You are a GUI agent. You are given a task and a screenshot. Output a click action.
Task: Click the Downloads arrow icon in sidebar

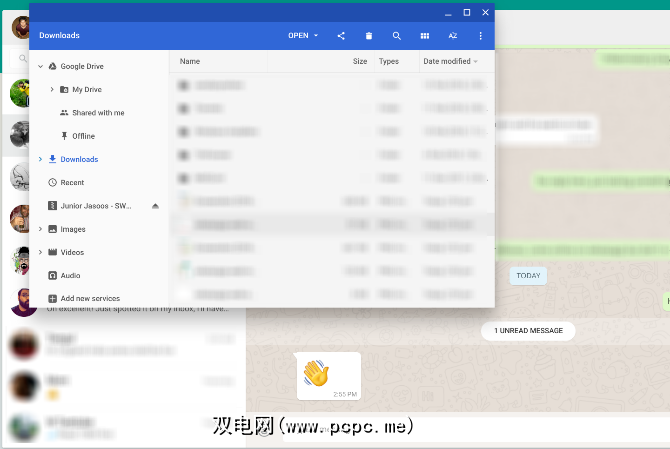[x=53, y=159]
